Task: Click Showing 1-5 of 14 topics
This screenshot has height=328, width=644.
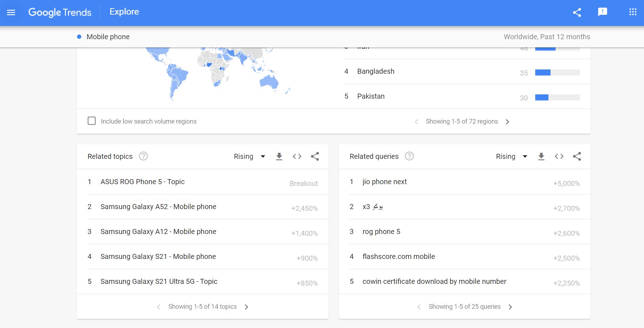Action: pyautogui.click(x=203, y=307)
